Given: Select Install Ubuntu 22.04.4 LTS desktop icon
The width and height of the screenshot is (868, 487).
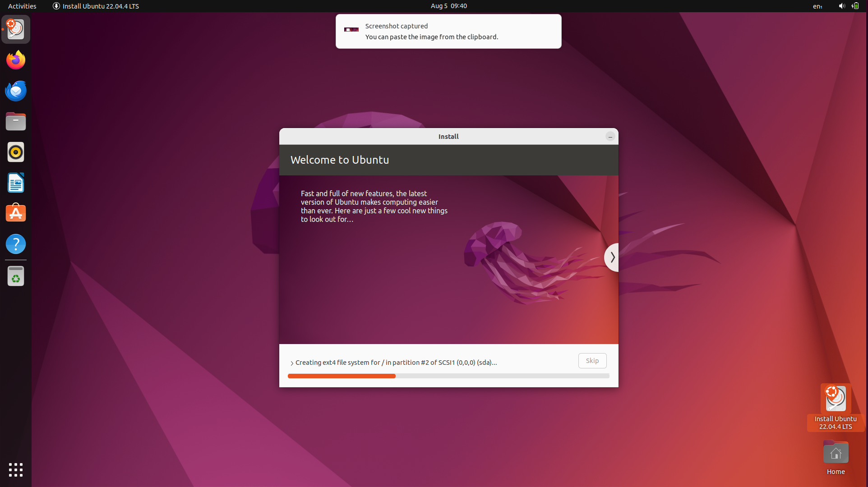Looking at the screenshot, I should click(x=836, y=407).
